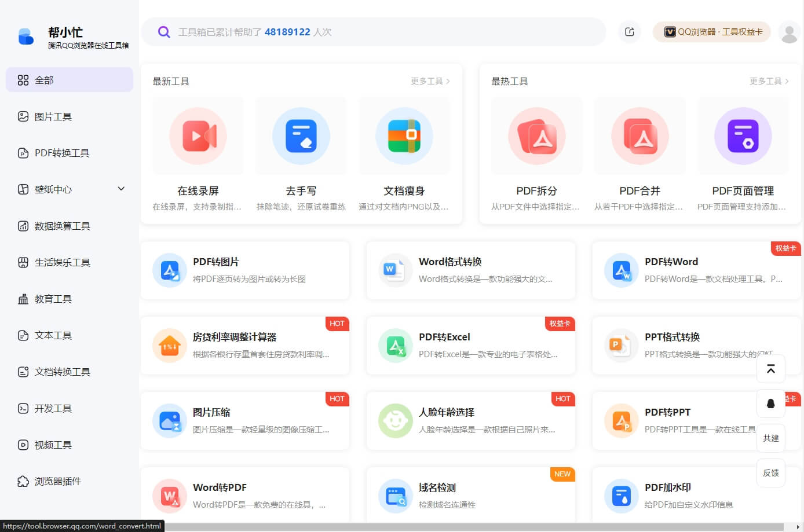Click the QQ penguin floating icon

click(x=770, y=403)
